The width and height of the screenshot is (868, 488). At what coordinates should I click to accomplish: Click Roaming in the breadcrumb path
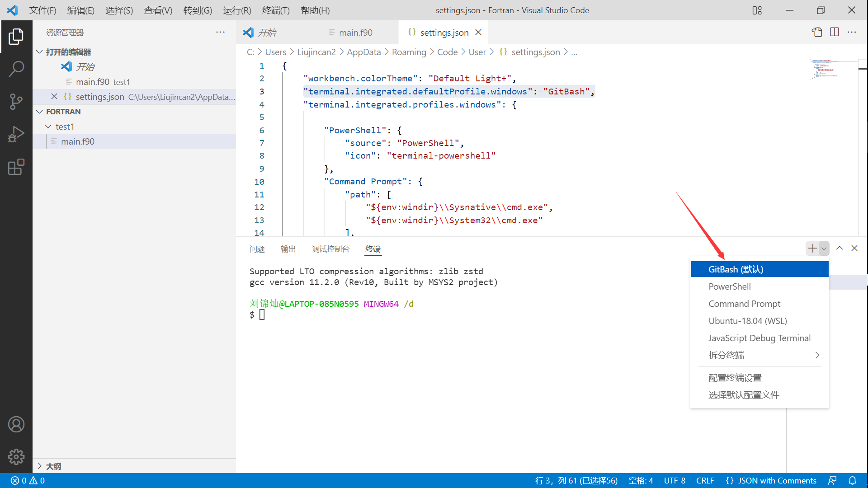click(409, 52)
